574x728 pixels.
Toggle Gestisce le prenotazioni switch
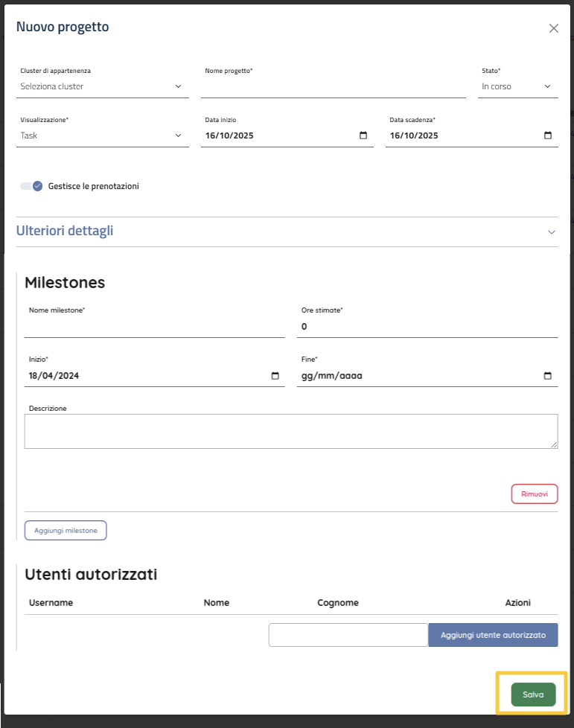coord(31,186)
